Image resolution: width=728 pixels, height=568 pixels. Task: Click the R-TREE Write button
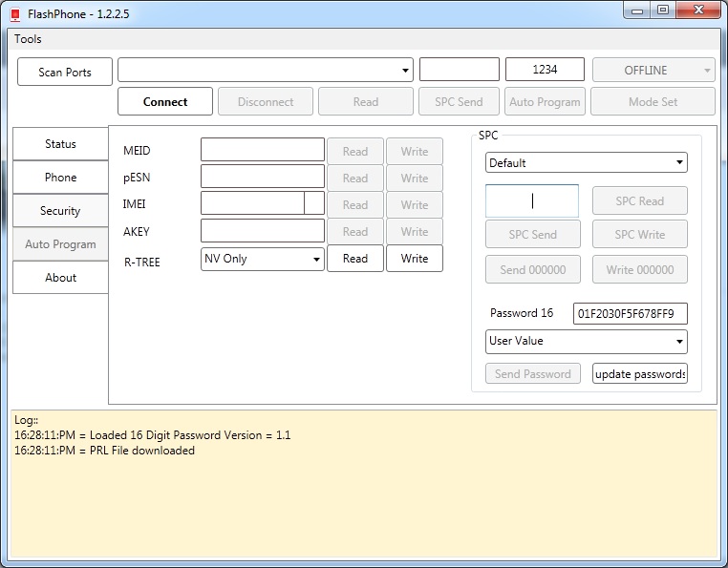(415, 259)
